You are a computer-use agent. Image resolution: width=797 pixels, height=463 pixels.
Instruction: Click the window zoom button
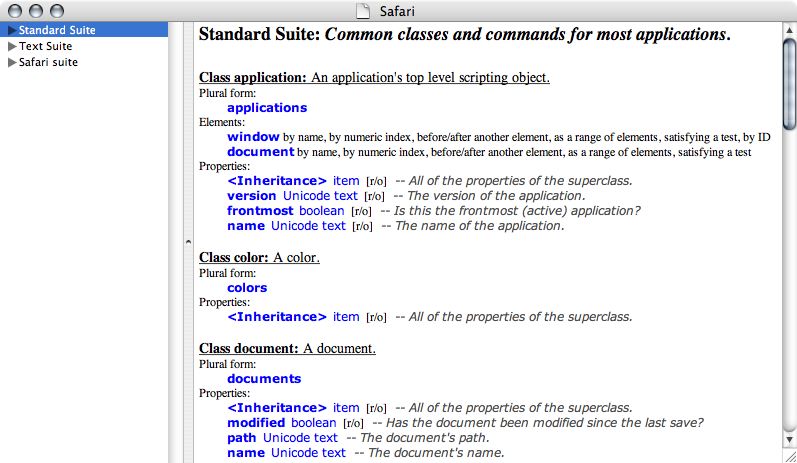(x=57, y=11)
